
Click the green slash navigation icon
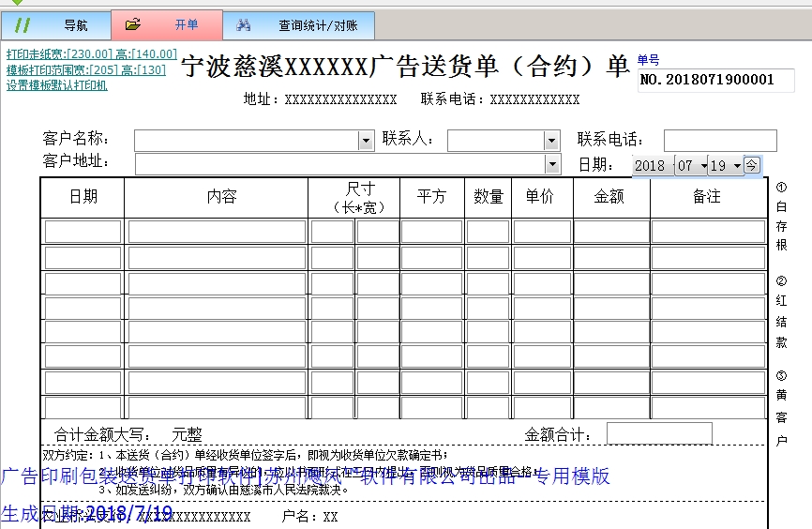pyautogui.click(x=23, y=25)
